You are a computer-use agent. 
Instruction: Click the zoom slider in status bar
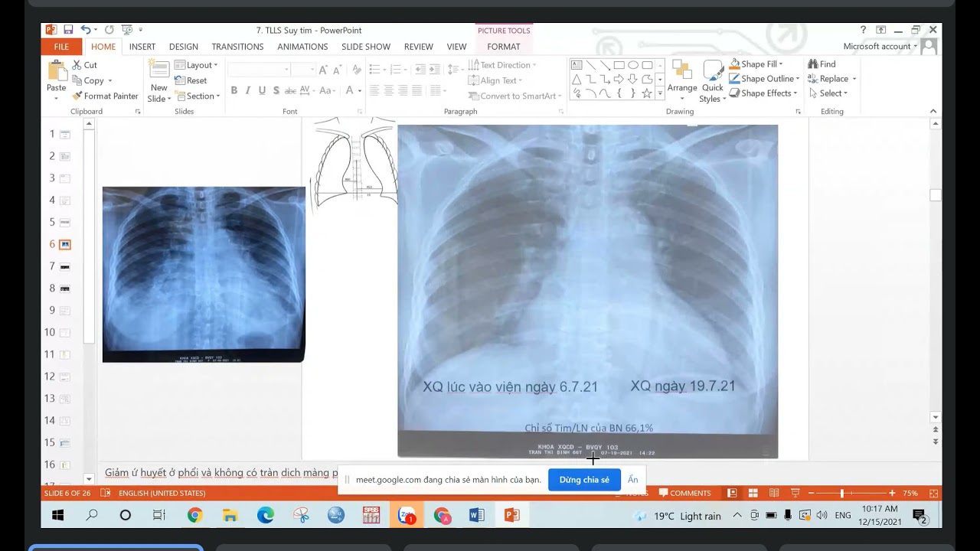click(841, 494)
